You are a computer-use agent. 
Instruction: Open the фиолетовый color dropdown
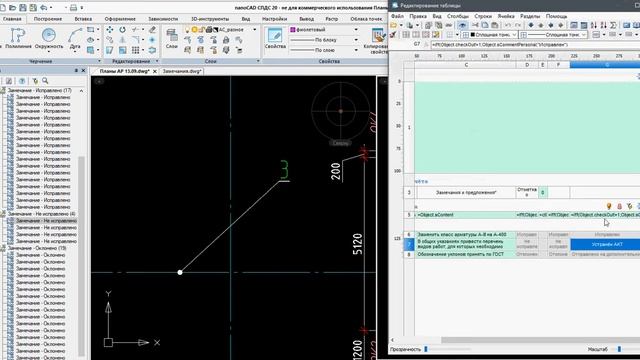click(x=356, y=30)
